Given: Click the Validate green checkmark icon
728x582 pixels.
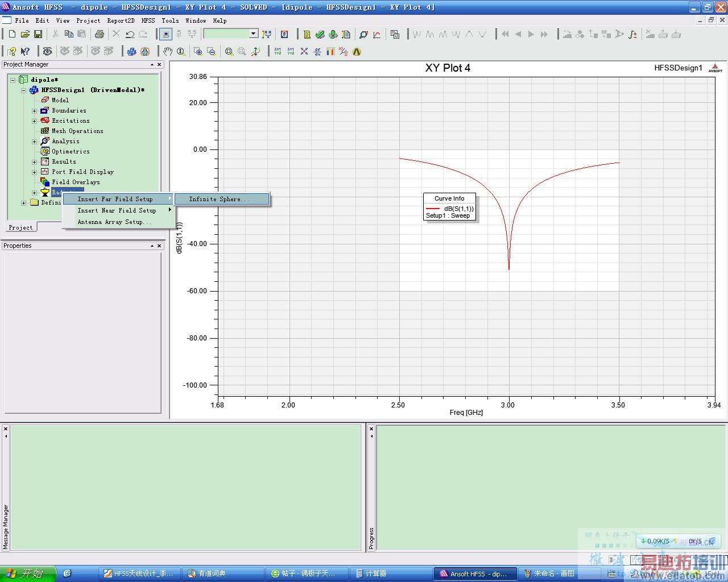Looking at the screenshot, I should point(320,35).
